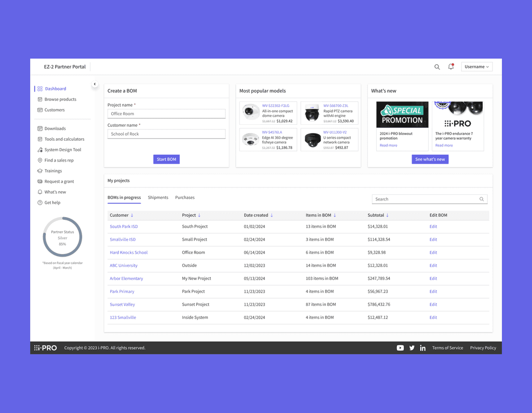Open Hard Knocks School customer link
The image size is (532, 413).
point(129,252)
